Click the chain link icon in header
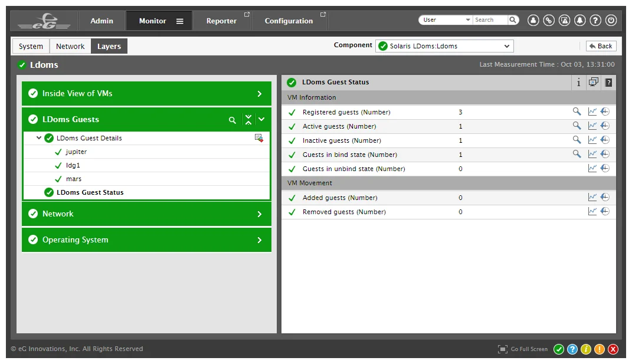 pyautogui.click(x=549, y=20)
